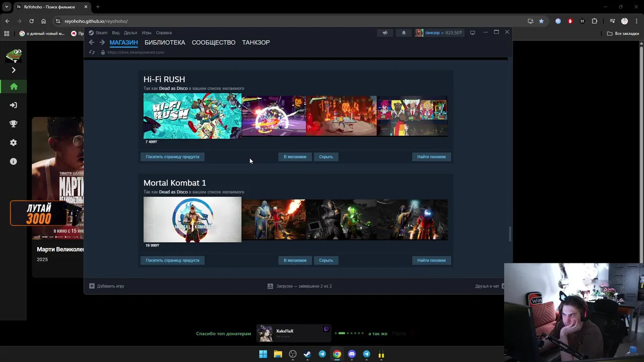Open Steam announcements megaphone icon
This screenshot has height=362, width=644.
(x=385, y=33)
